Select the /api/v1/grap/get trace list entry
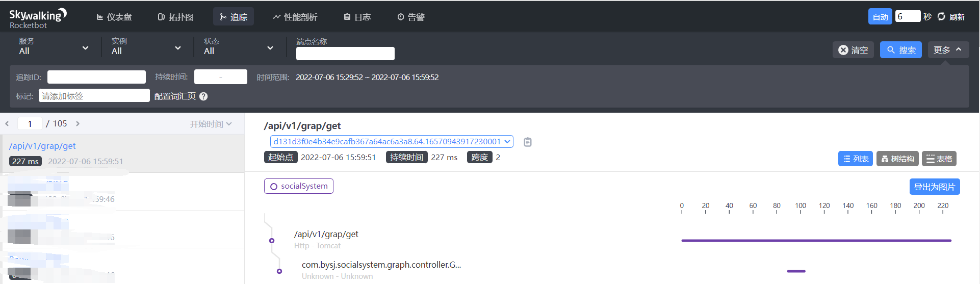The height and width of the screenshot is (284, 980). point(122,153)
